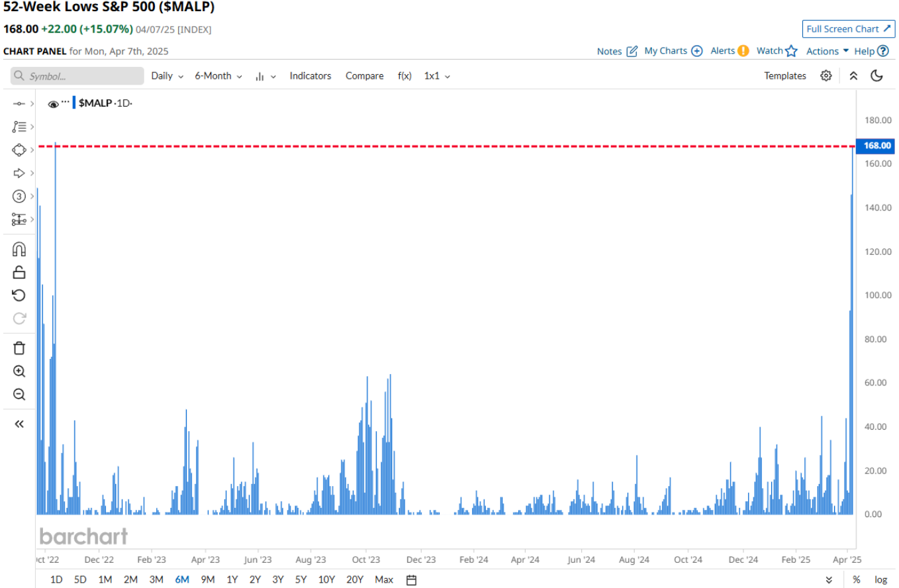This screenshot has height=588, width=899.
Task: Click the redo arrow icon
Action: (19, 318)
